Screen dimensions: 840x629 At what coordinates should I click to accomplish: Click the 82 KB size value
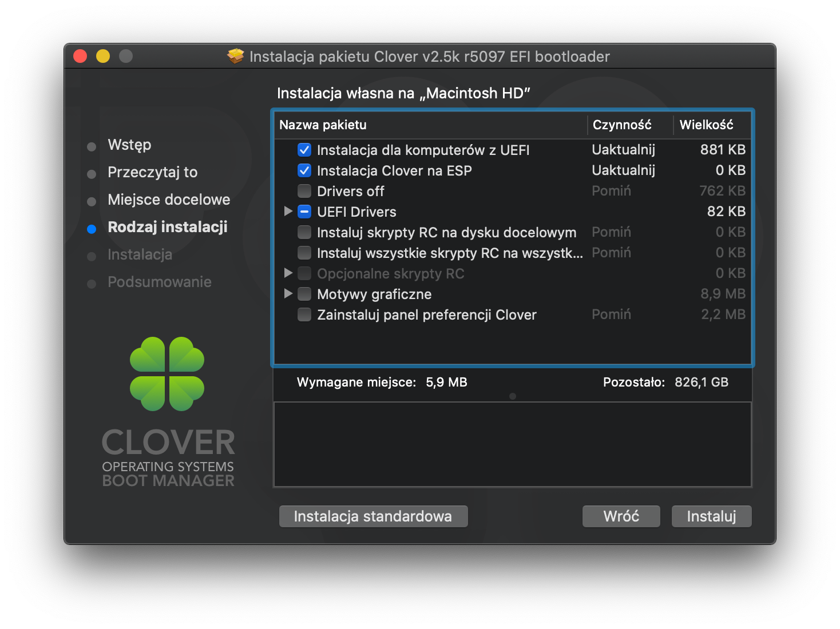click(726, 212)
